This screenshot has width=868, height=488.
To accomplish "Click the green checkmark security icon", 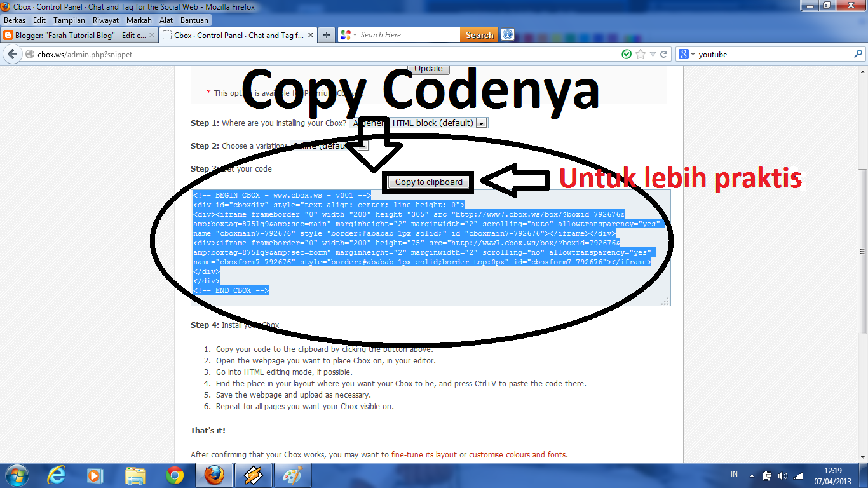I will [x=627, y=55].
